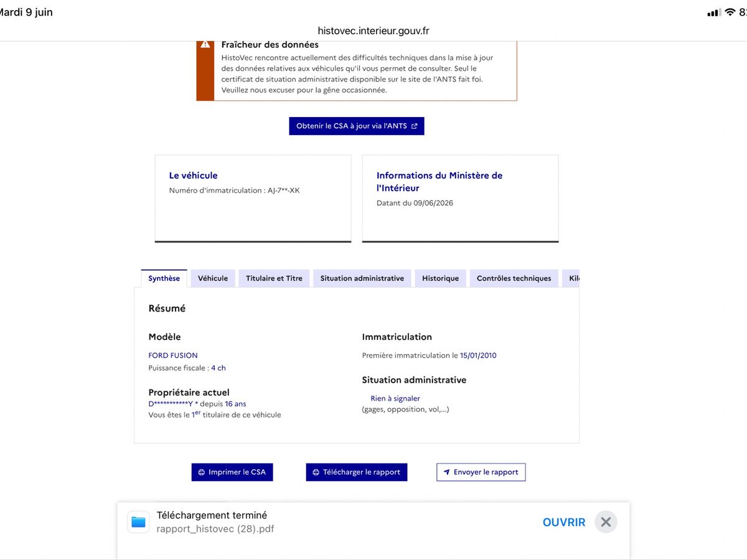
Task: Click the Le véhicule card title
Action: [194, 175]
